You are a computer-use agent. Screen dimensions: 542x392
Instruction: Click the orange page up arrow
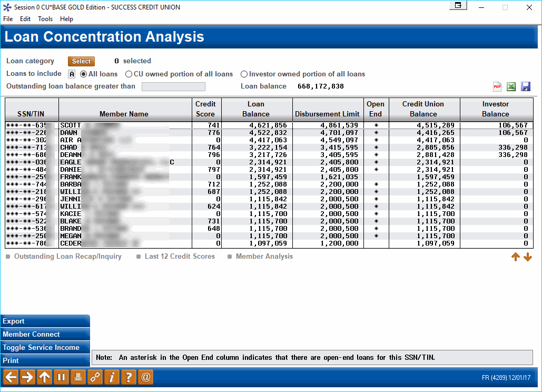coord(515,257)
